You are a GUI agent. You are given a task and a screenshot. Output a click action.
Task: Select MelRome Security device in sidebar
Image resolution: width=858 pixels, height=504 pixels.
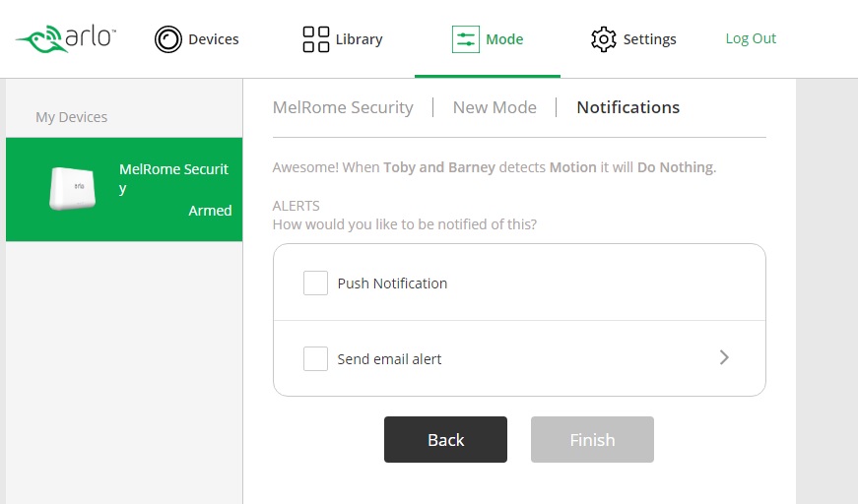click(x=124, y=189)
